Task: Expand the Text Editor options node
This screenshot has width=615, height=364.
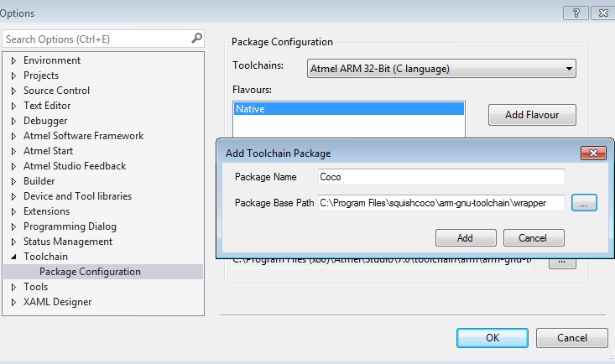Action: [13, 106]
